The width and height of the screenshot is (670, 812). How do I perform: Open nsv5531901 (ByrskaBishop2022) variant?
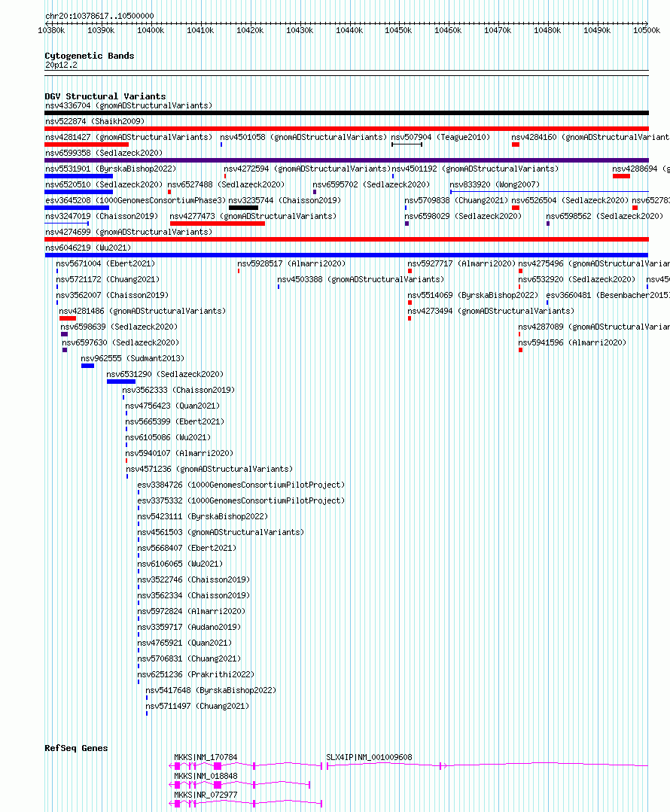click(111, 169)
